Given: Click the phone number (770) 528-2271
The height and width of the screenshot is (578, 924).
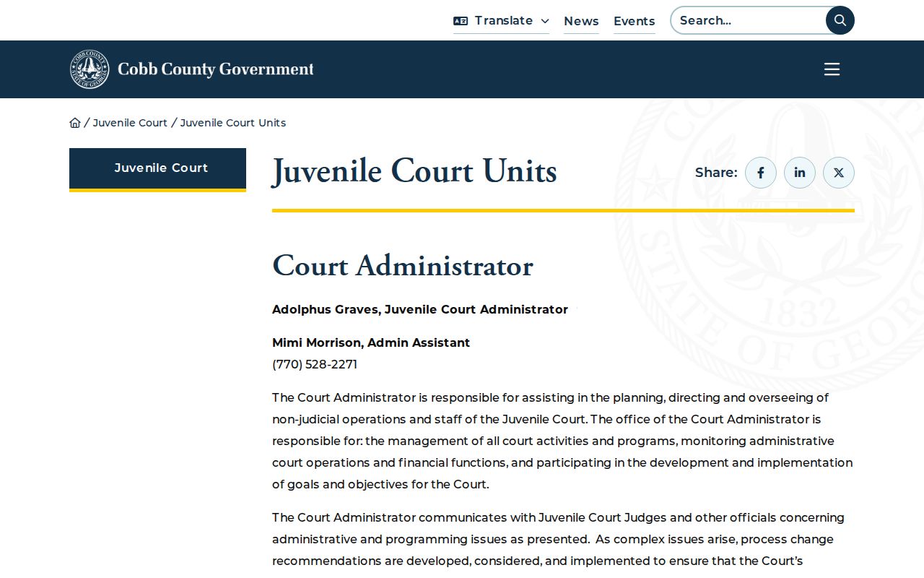Looking at the screenshot, I should tap(315, 364).
